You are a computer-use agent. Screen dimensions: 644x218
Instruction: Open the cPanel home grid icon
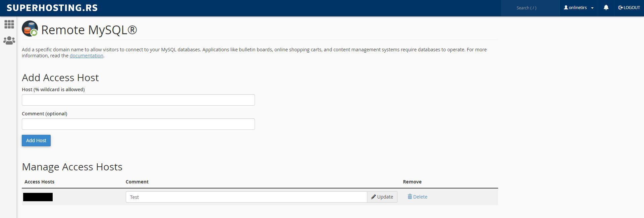pyautogui.click(x=9, y=24)
